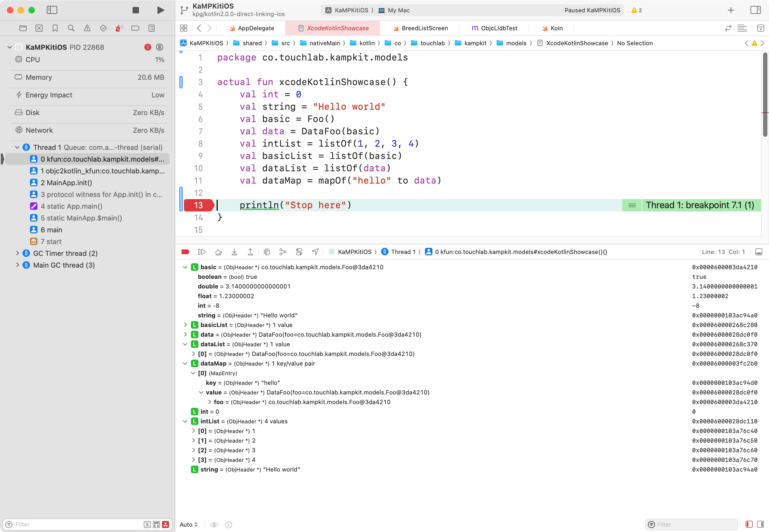Switch to the Koin tab

(x=552, y=28)
